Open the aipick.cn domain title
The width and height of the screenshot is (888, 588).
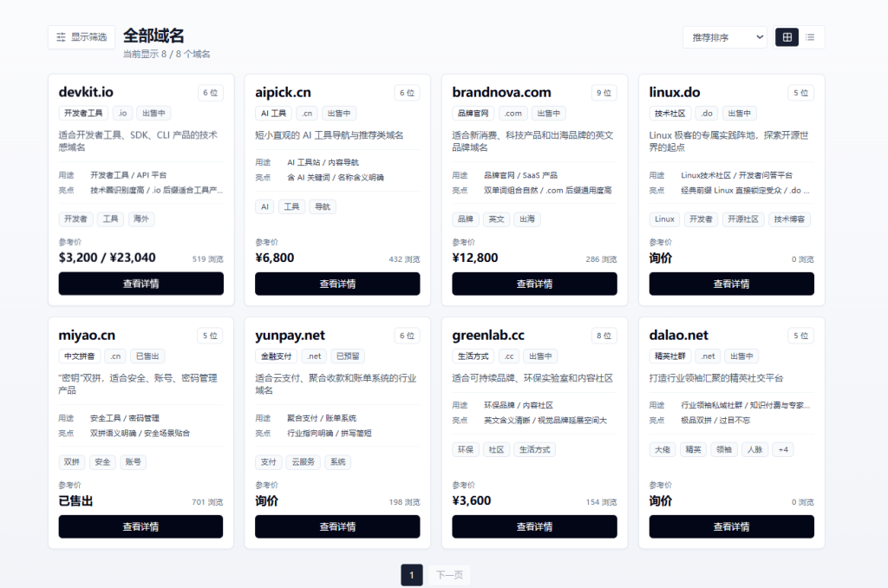click(x=284, y=92)
